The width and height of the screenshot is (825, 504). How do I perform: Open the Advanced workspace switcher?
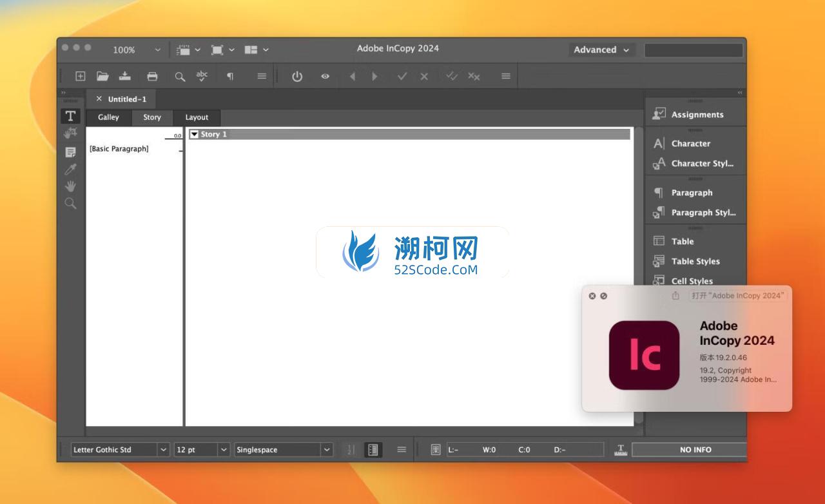[601, 50]
